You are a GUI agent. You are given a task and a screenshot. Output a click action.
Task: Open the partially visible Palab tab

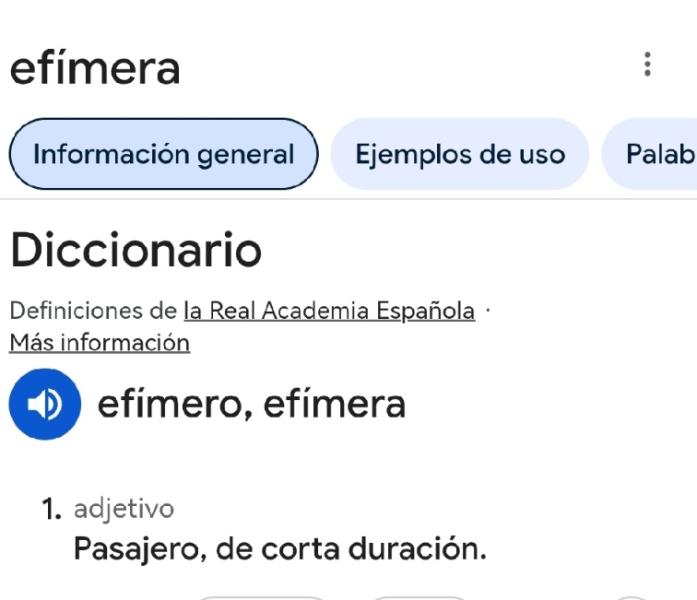coord(649,154)
